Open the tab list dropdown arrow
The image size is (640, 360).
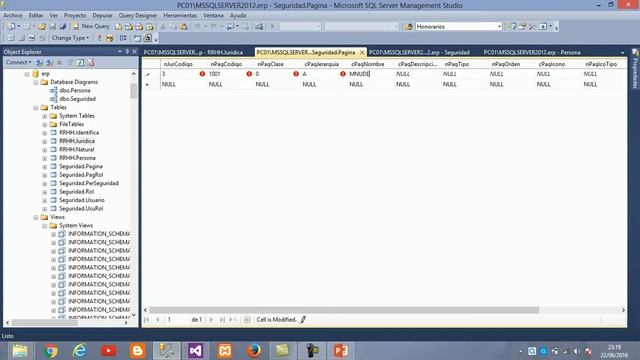(622, 53)
